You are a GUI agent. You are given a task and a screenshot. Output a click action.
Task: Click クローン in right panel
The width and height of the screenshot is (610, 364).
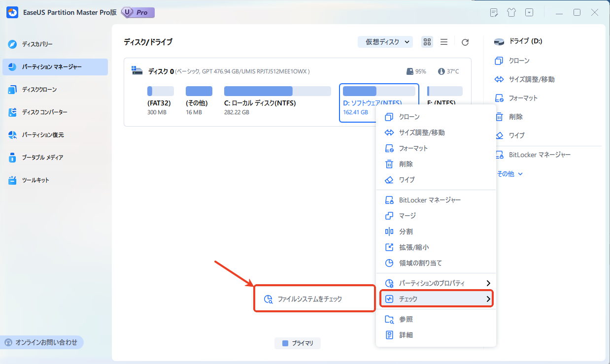(x=512, y=61)
